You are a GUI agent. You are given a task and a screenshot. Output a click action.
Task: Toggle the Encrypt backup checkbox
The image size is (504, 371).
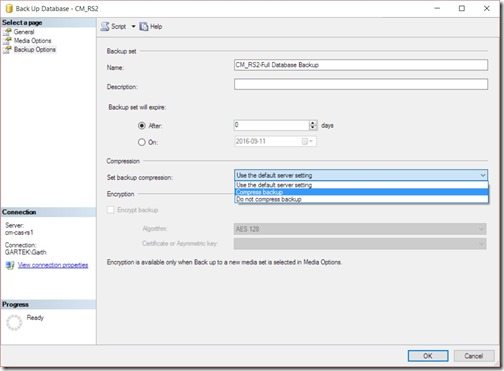tap(110, 210)
